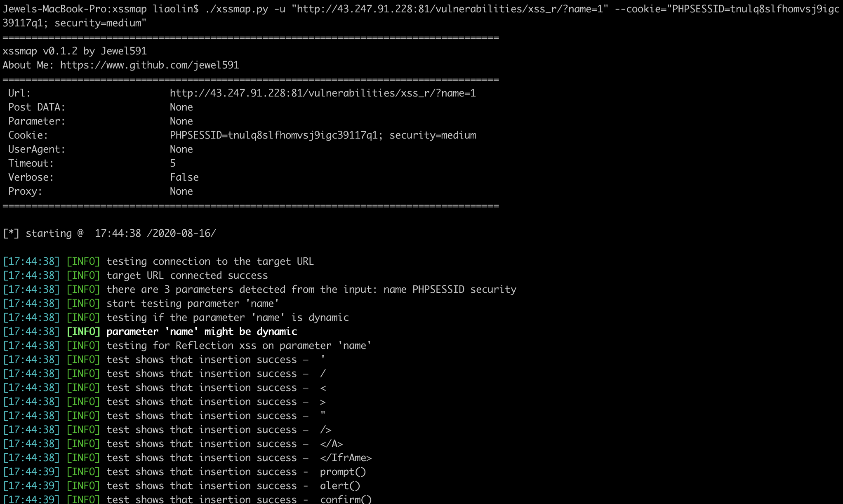
Task: Click the prompt() payload in log output
Action: tap(343, 472)
